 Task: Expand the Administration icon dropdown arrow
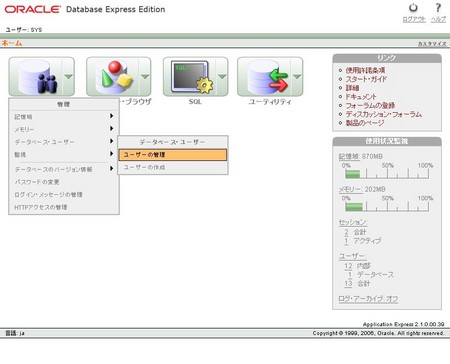68,77
